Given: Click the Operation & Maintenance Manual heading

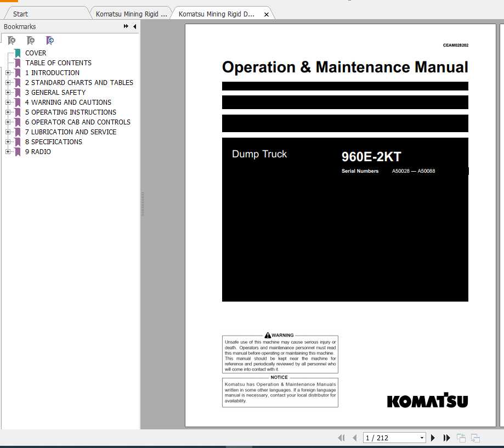Looking at the screenshot, I should (345, 67).
